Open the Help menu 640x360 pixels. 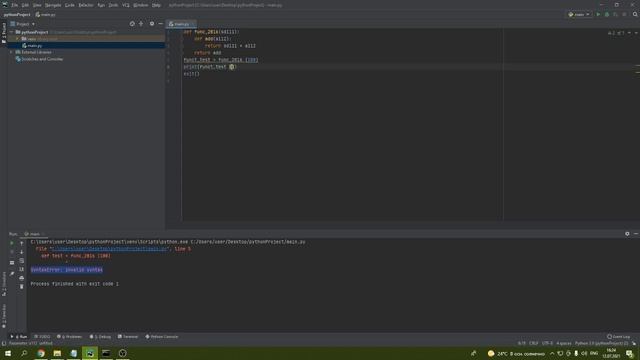(156, 5)
